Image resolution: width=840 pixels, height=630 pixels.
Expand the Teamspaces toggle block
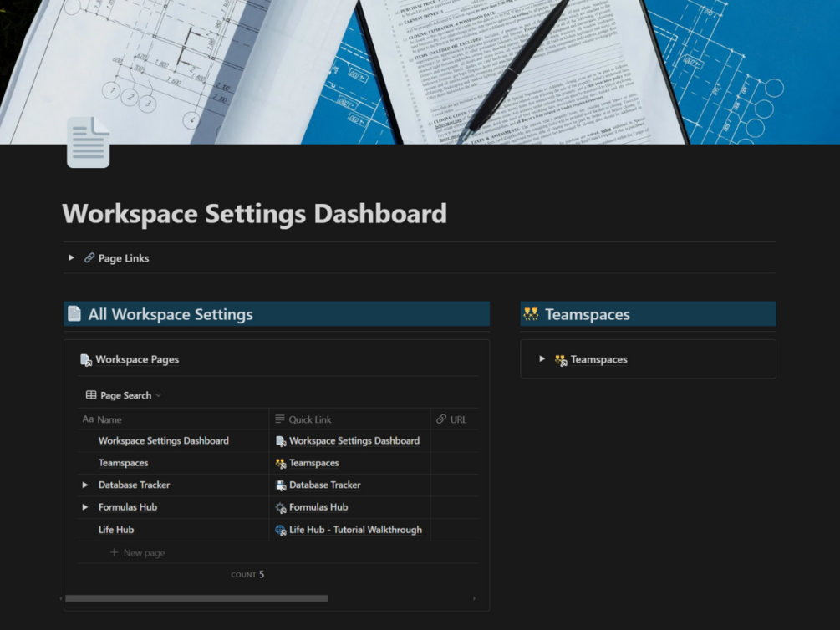coord(542,359)
